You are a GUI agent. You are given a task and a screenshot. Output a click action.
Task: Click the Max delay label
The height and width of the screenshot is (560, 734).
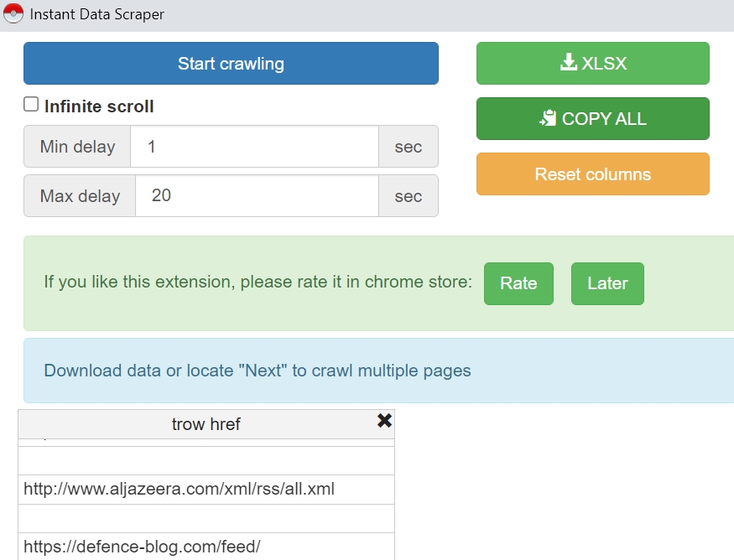[80, 196]
